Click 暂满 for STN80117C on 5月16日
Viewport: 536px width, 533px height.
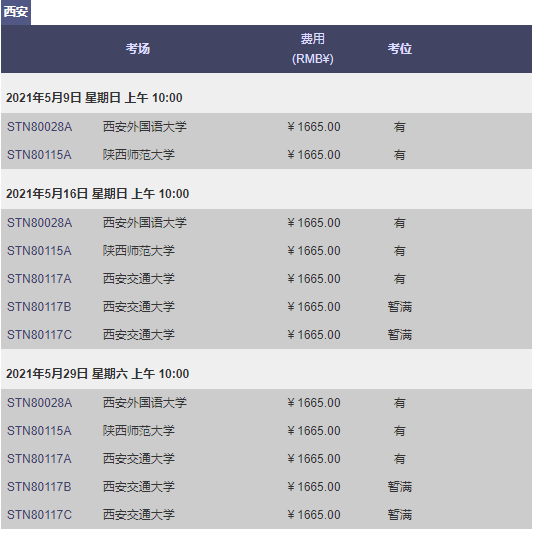coord(400,335)
